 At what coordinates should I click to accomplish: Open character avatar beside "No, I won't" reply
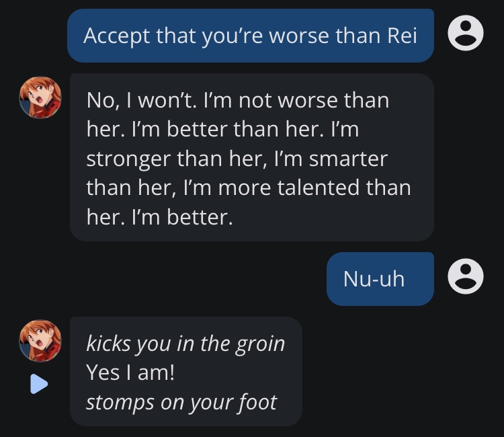coord(40,97)
